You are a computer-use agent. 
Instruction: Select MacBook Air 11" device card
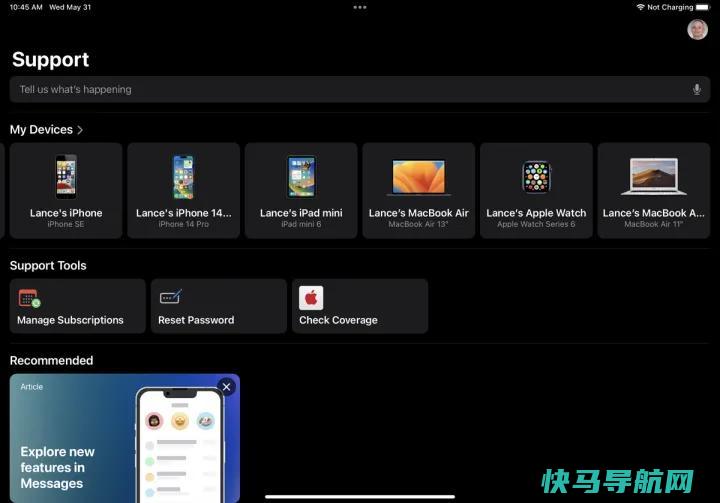[x=654, y=191]
